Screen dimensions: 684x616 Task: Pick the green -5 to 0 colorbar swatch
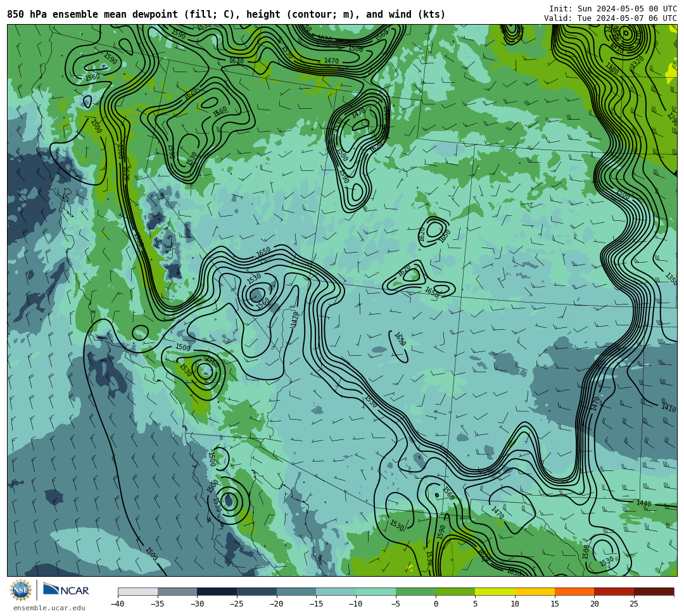[x=415, y=591]
